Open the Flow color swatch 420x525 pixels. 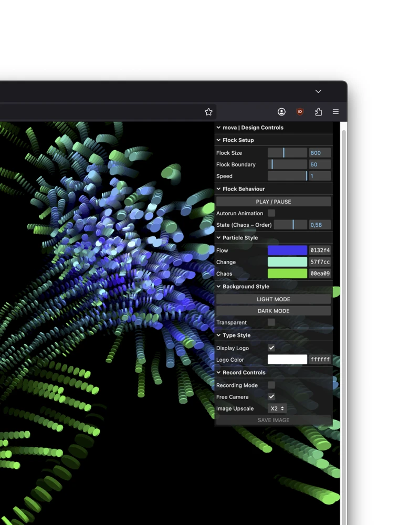[x=287, y=250]
